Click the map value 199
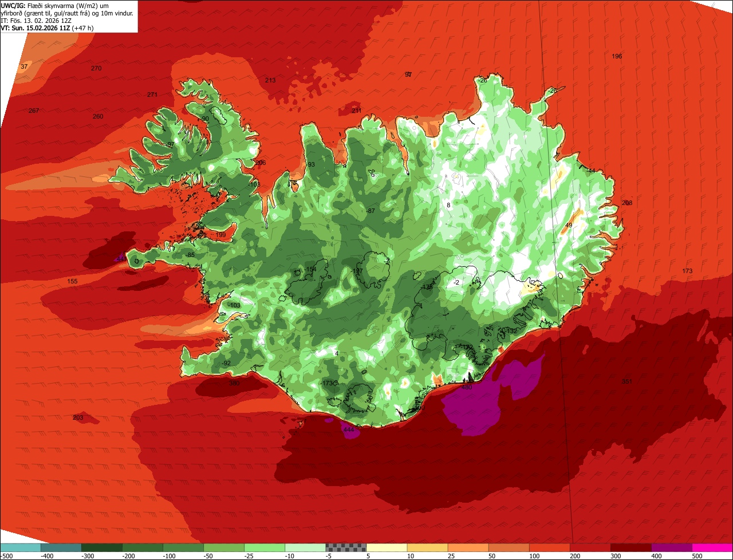 click(x=221, y=235)
